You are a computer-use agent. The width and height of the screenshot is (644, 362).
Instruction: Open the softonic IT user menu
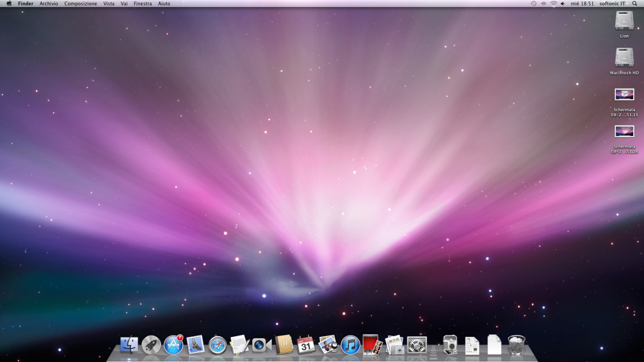(612, 4)
